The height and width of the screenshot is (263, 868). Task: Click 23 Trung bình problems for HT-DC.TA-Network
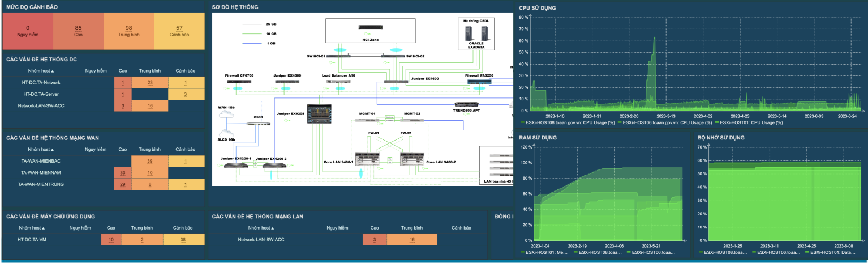pyautogui.click(x=150, y=83)
